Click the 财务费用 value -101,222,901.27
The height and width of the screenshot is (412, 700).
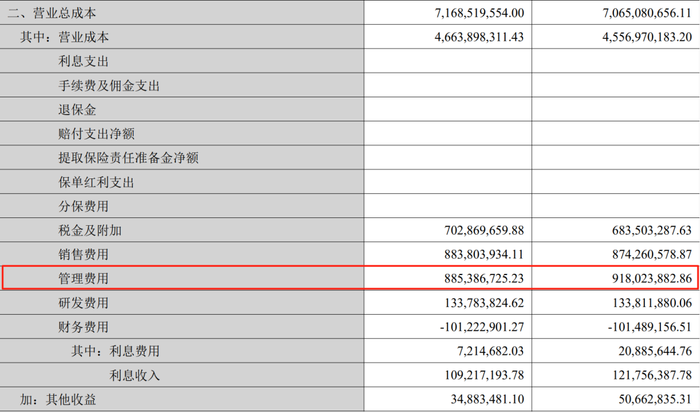482,327
